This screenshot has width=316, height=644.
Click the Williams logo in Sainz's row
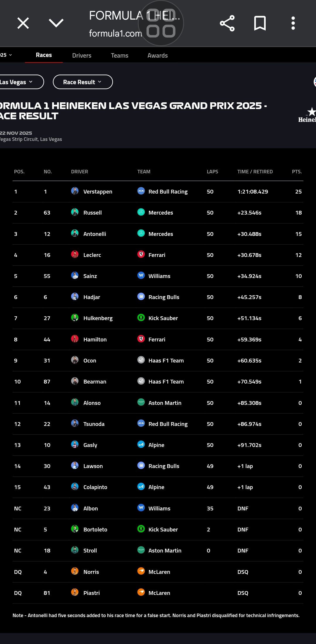pyautogui.click(x=141, y=275)
